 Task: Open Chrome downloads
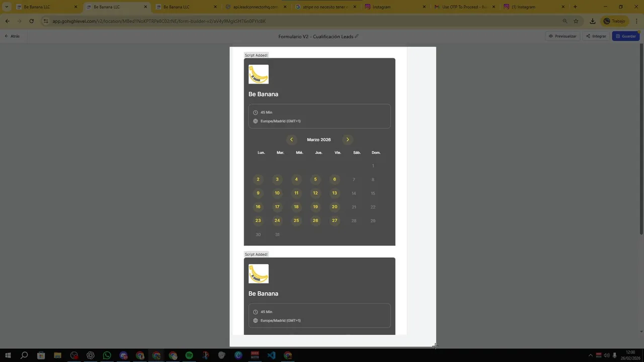click(593, 21)
